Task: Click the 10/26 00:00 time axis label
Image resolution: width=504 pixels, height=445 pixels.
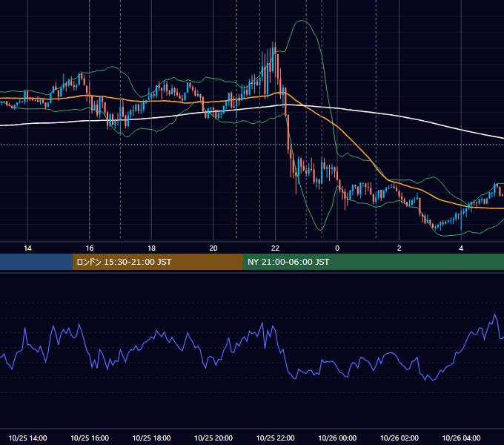Action: tap(337, 438)
